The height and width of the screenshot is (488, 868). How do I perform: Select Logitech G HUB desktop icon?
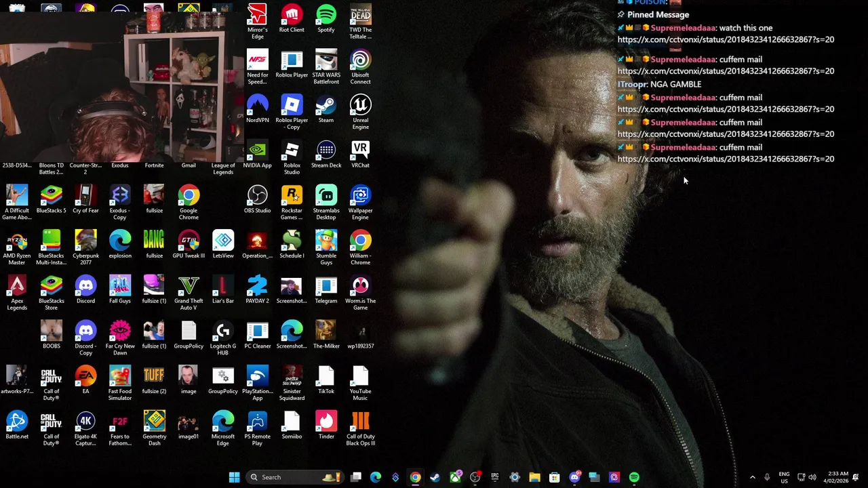coord(223,338)
